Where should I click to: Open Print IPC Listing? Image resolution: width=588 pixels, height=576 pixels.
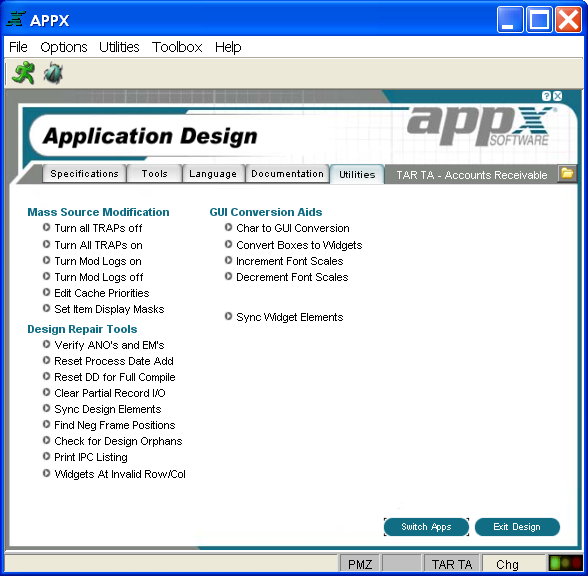coord(91,457)
